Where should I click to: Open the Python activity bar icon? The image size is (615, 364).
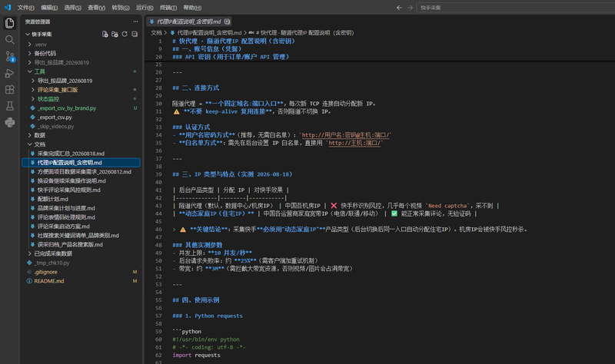[x=10, y=123]
